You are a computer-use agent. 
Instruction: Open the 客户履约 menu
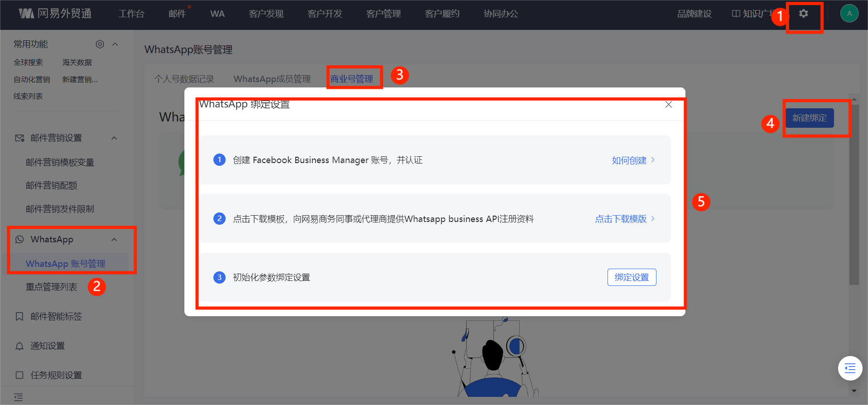tap(442, 14)
